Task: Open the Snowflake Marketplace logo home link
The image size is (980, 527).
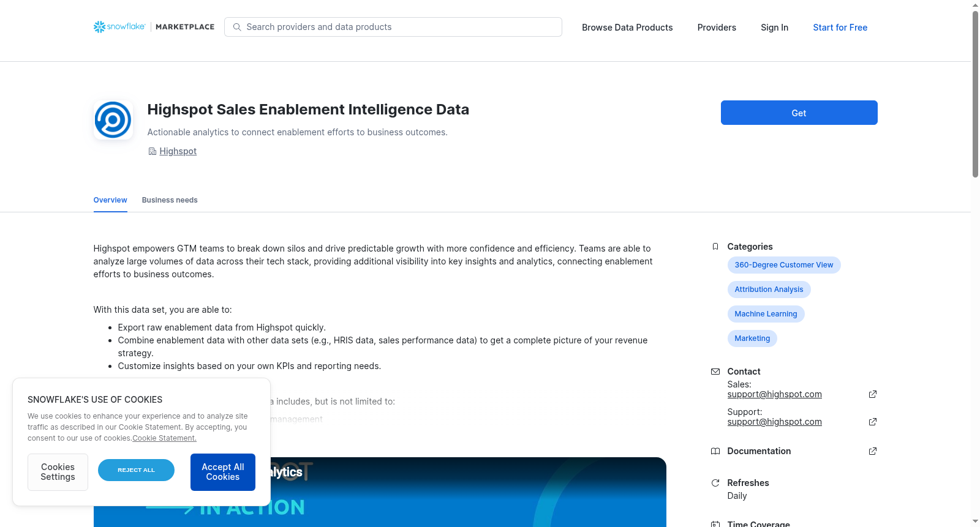Action: click(154, 27)
